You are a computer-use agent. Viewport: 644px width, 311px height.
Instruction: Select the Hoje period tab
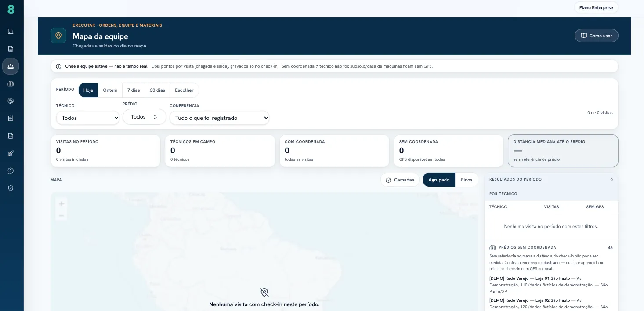point(88,90)
